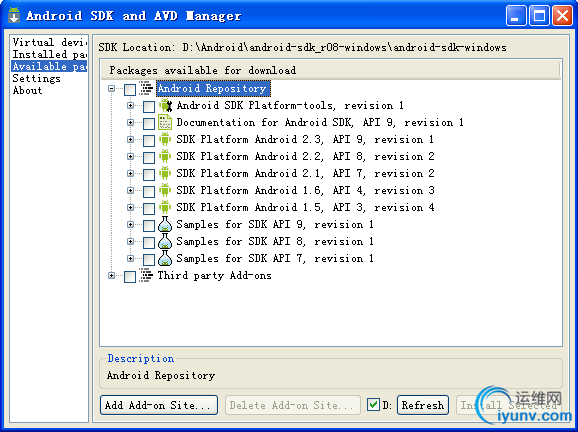
Task: Expand the Third party Add-ons node
Action: coord(111,275)
